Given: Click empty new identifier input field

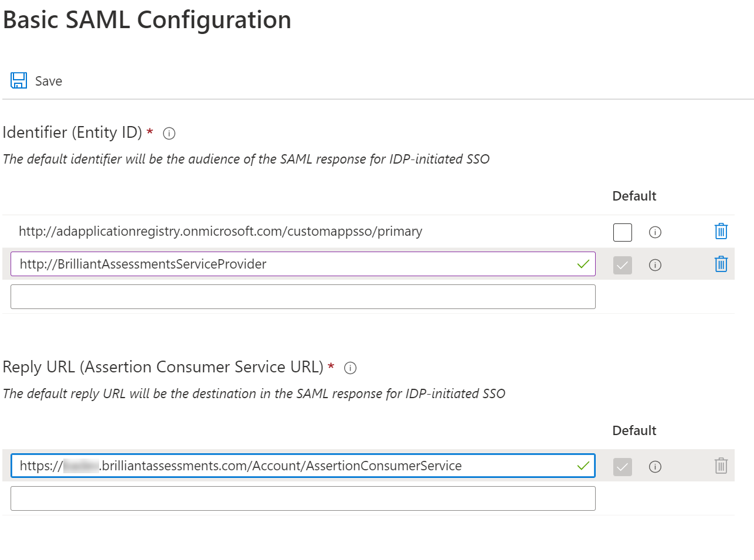Looking at the screenshot, I should pos(303,297).
